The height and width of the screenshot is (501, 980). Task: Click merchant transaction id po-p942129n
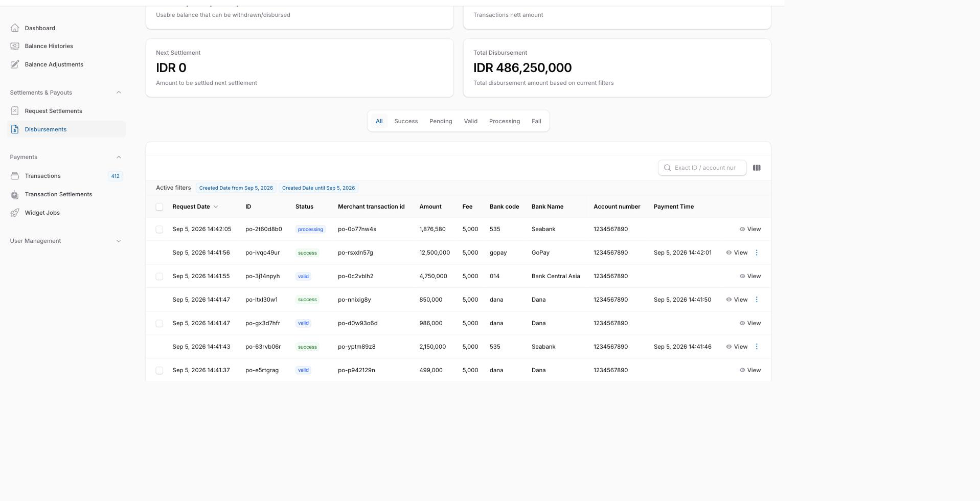coord(356,370)
